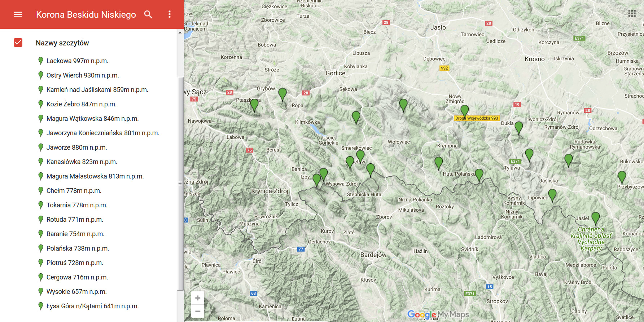
Task: Choose Rotuda 771m n.p.m. entry
Action: coord(75,220)
